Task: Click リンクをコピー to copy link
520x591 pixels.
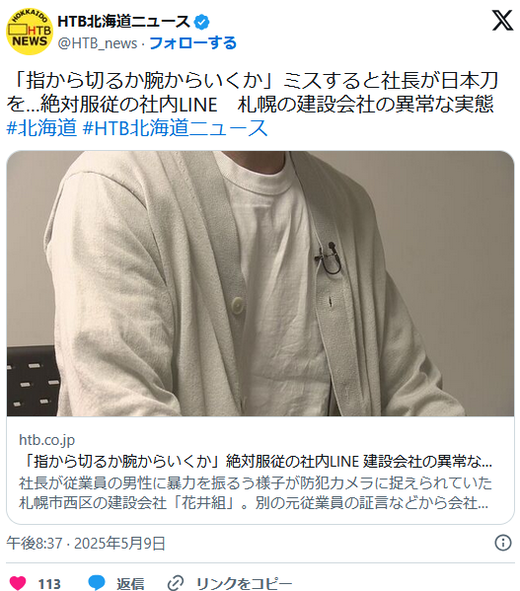Action: 244,583
